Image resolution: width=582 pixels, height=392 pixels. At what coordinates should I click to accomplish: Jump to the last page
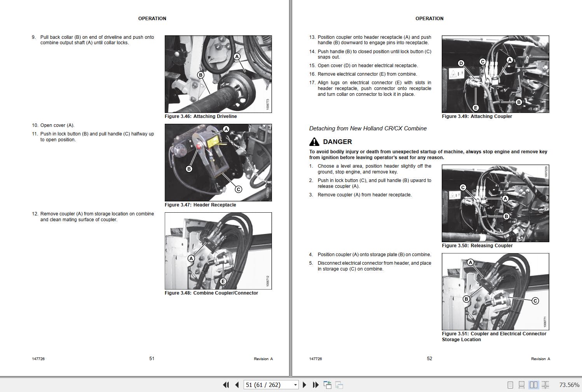point(315,385)
